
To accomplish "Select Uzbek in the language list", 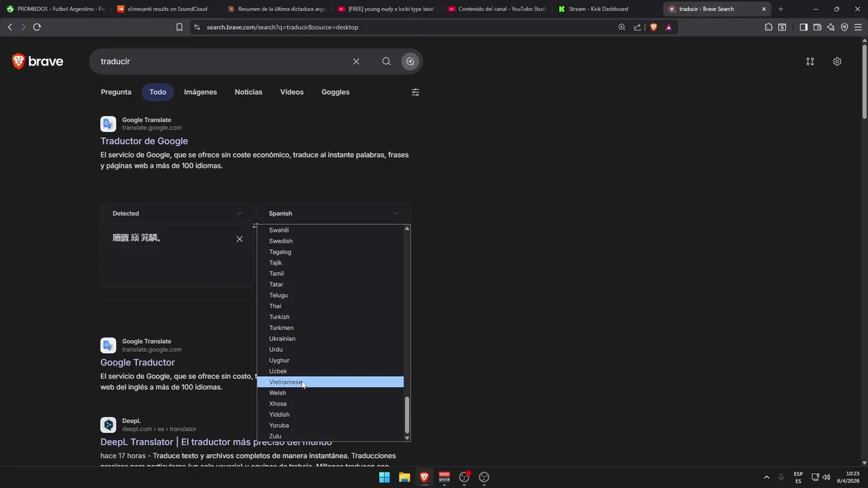I will 330,371.
